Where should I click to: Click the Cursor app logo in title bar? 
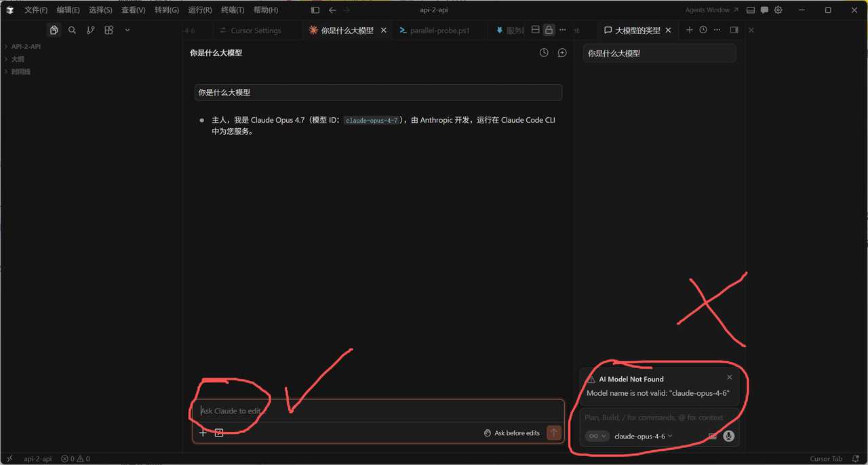coord(10,10)
